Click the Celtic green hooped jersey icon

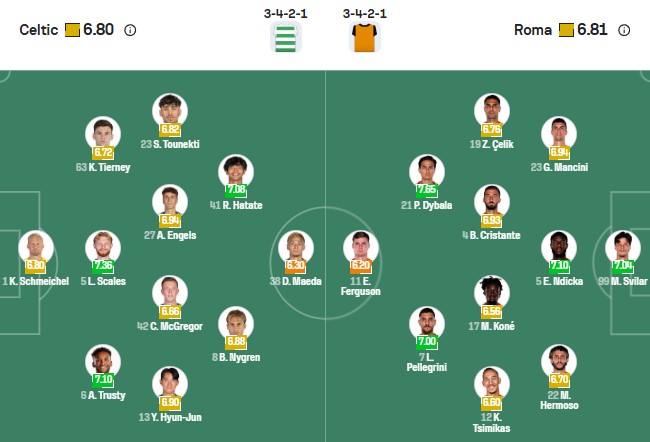pyautogui.click(x=286, y=37)
